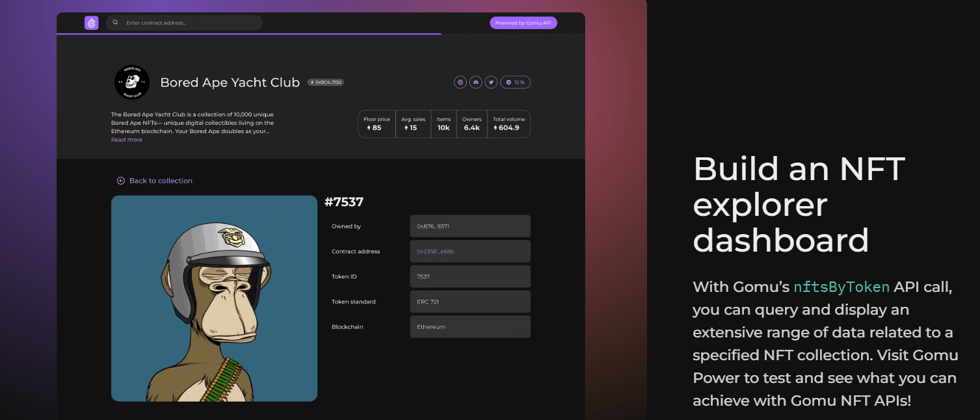Click the 0x8C4 contract address badge

[x=326, y=83]
